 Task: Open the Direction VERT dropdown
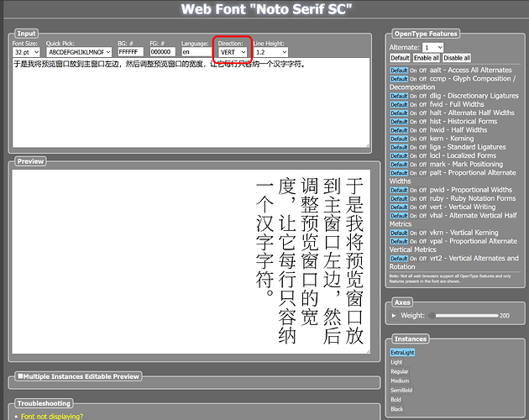(233, 52)
